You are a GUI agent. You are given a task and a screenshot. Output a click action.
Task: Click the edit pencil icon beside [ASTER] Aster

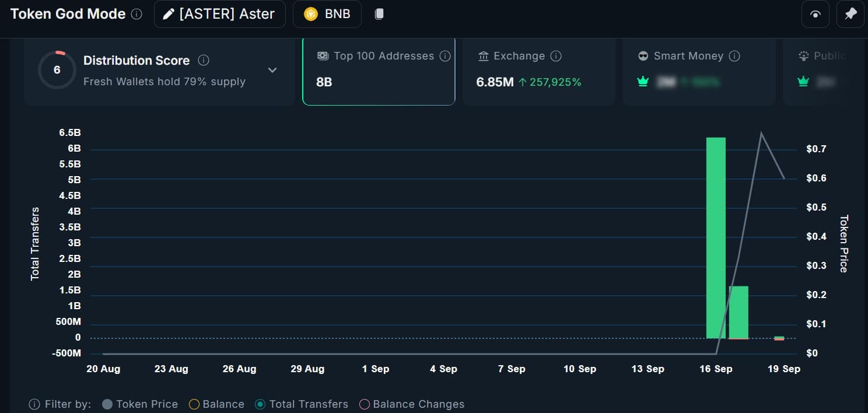168,13
